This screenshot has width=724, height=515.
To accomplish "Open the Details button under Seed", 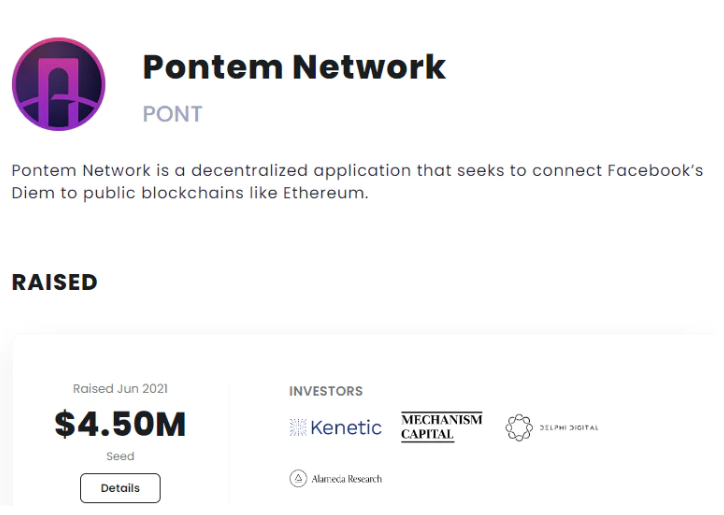I will click(x=120, y=488).
